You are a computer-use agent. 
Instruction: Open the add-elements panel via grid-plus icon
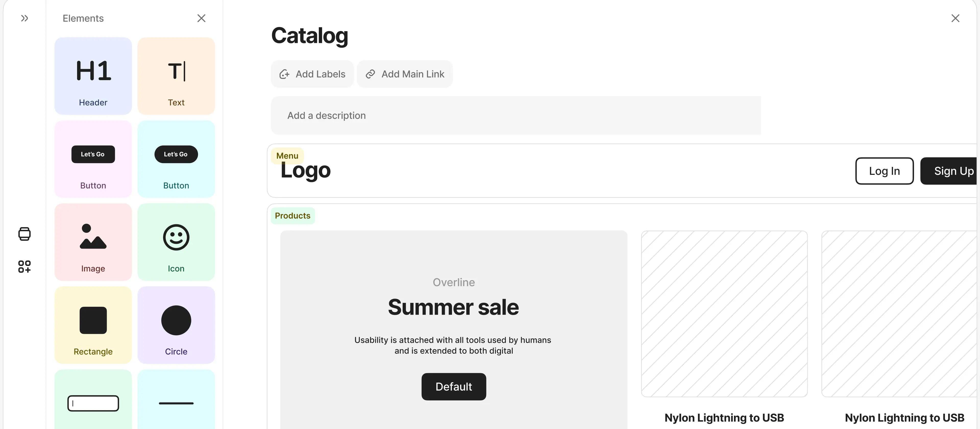(24, 267)
